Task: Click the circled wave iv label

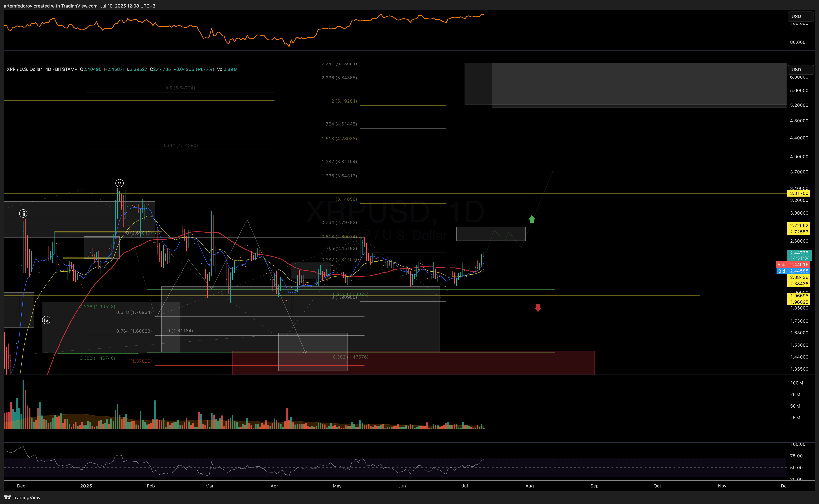Action: (46, 320)
